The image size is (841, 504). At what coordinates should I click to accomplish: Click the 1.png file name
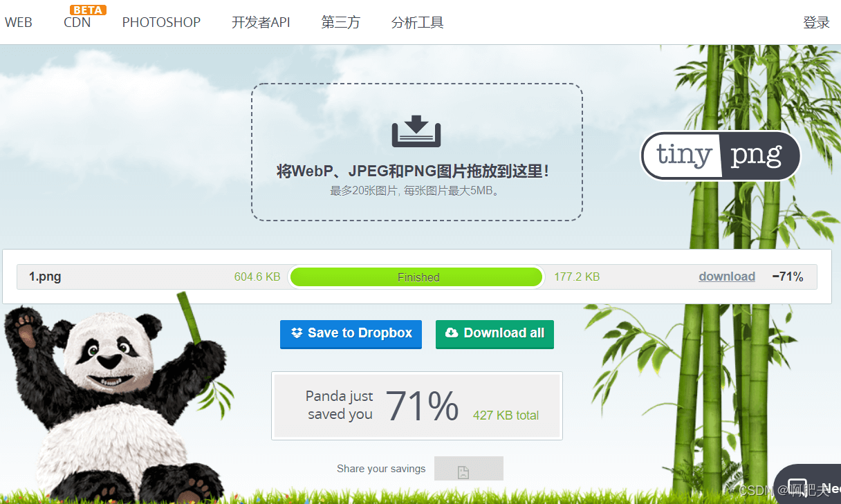click(45, 277)
